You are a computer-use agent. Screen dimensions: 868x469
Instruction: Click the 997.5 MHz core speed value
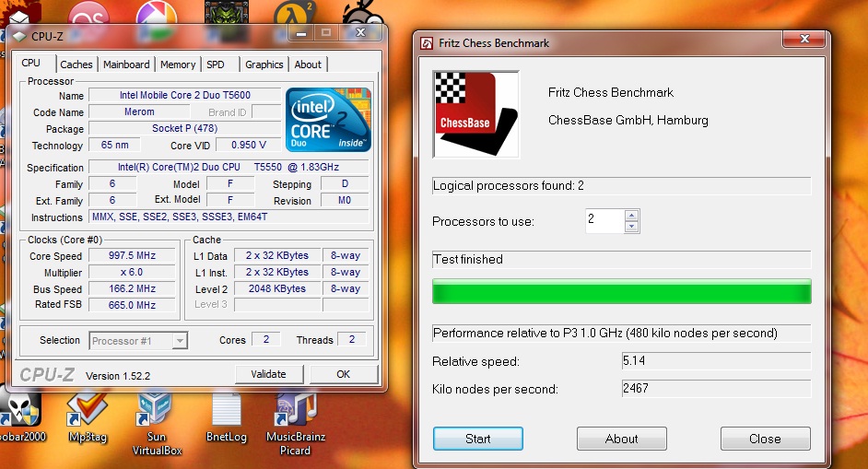point(132,256)
